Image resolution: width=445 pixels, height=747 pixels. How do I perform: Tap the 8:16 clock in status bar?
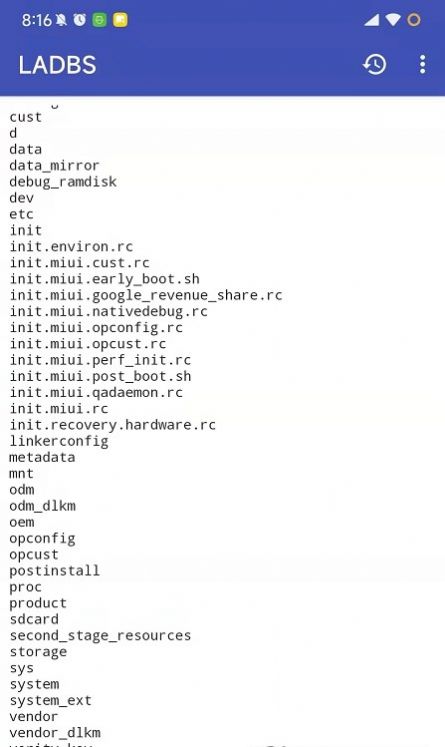point(36,20)
